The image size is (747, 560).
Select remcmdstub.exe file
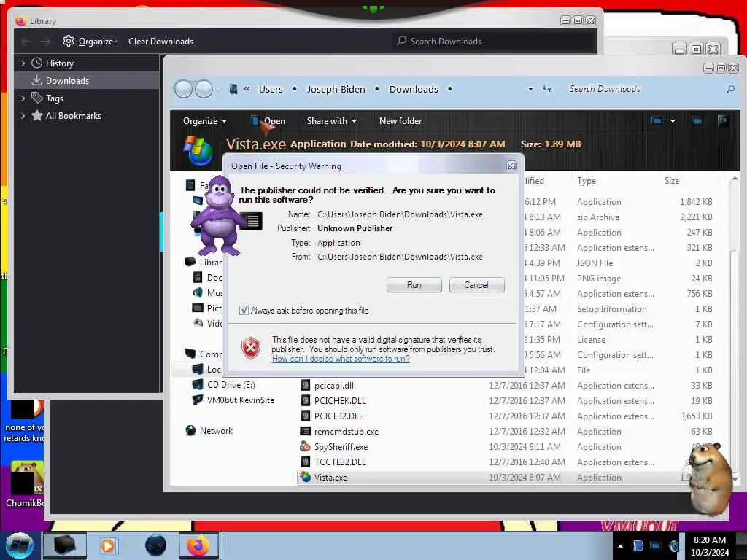pyautogui.click(x=347, y=432)
